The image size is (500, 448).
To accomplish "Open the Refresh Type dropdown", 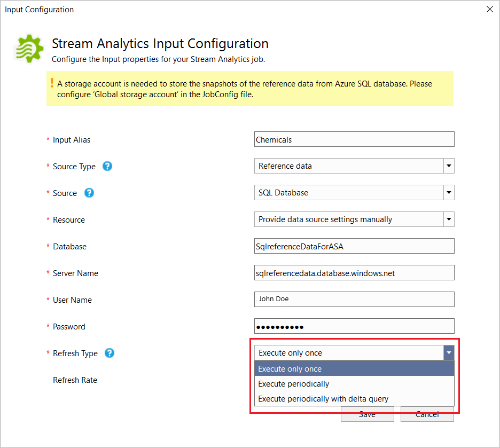I will tap(448, 352).
